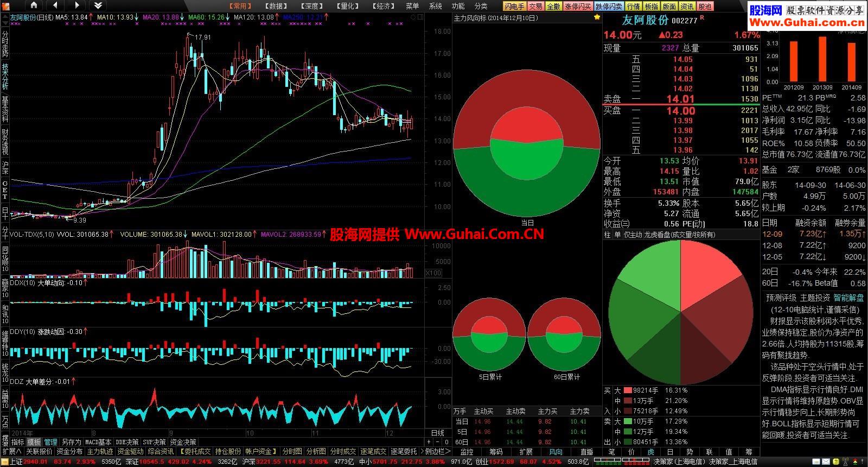Select the 智能解盘 view option

pos(848,298)
